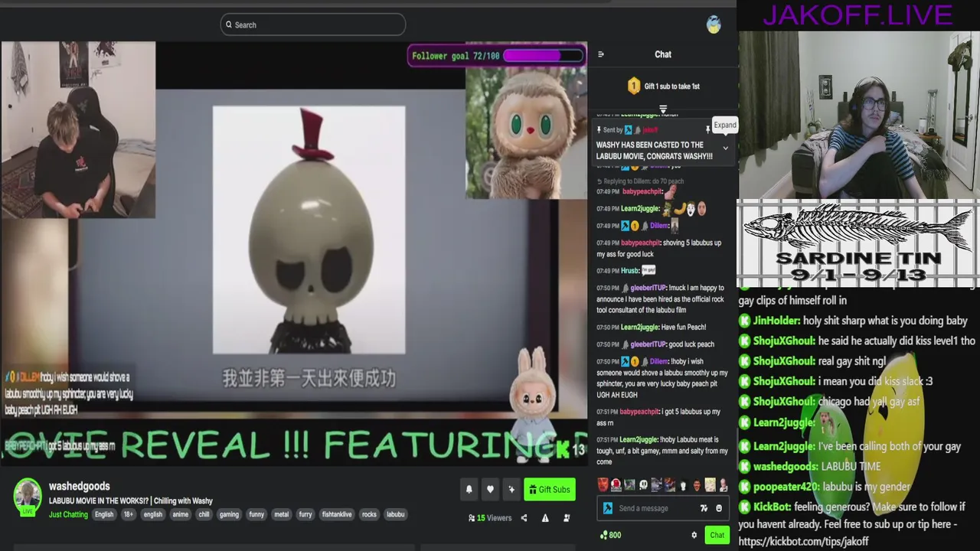Click the babypeachpit username in the 07:51 PM message
The image size is (980, 551).
tap(639, 412)
